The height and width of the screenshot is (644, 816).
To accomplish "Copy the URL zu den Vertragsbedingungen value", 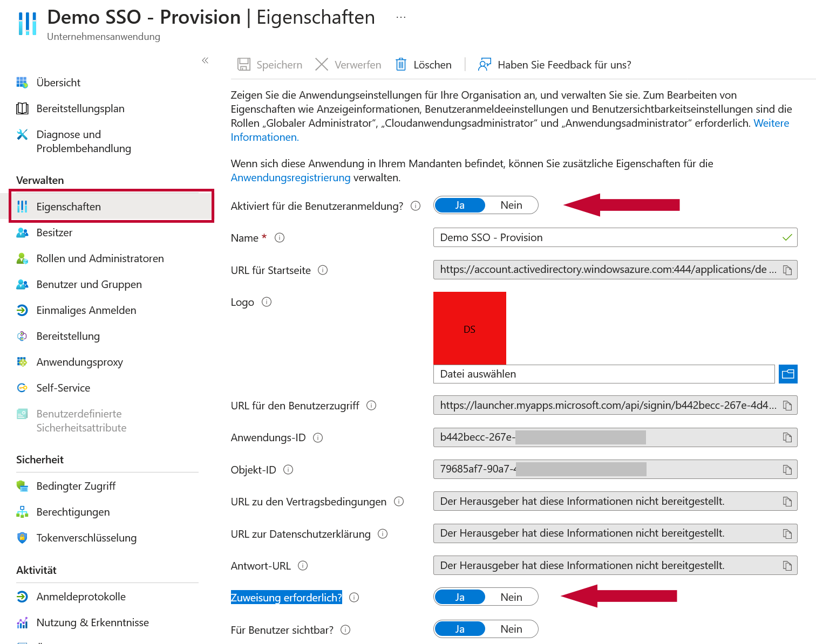I will pos(787,502).
